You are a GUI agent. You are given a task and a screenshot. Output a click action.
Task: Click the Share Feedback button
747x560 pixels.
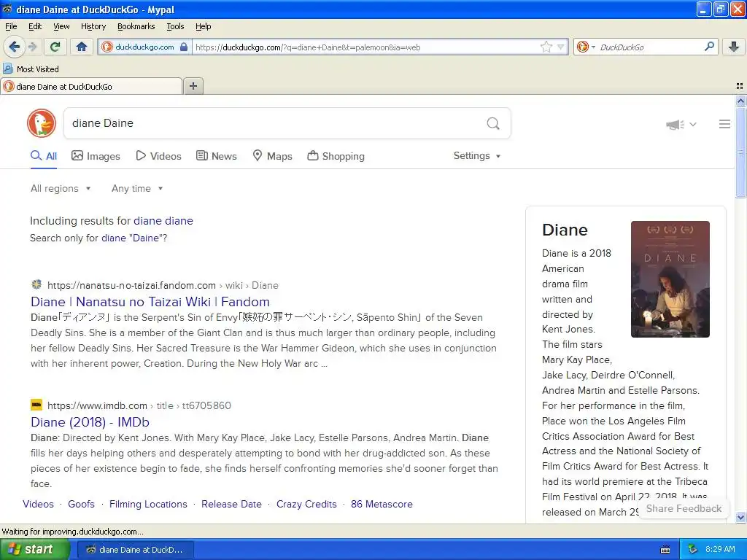pyautogui.click(x=684, y=508)
